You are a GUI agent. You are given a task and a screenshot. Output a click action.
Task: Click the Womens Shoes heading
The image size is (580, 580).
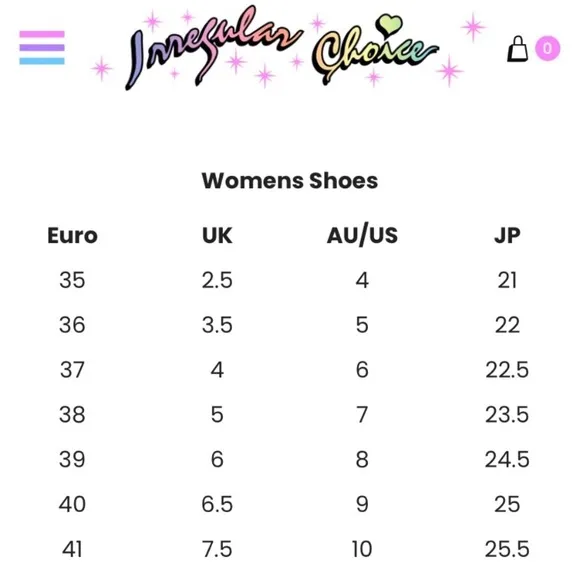click(x=290, y=181)
